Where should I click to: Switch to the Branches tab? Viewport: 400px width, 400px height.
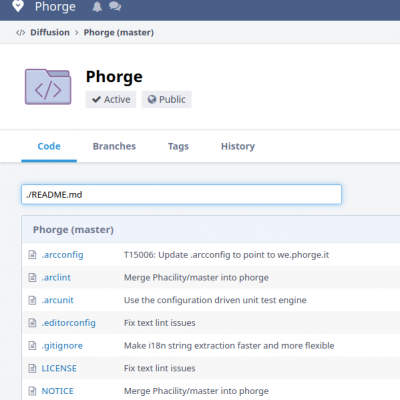coord(114,146)
